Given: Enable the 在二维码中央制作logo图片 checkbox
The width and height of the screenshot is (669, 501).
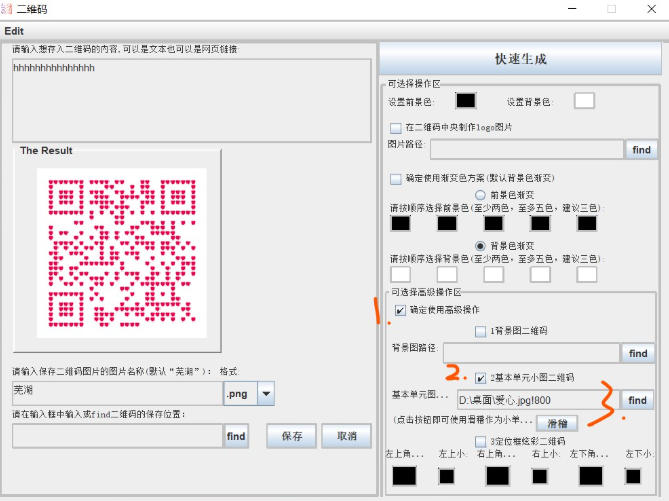Looking at the screenshot, I should (396, 128).
